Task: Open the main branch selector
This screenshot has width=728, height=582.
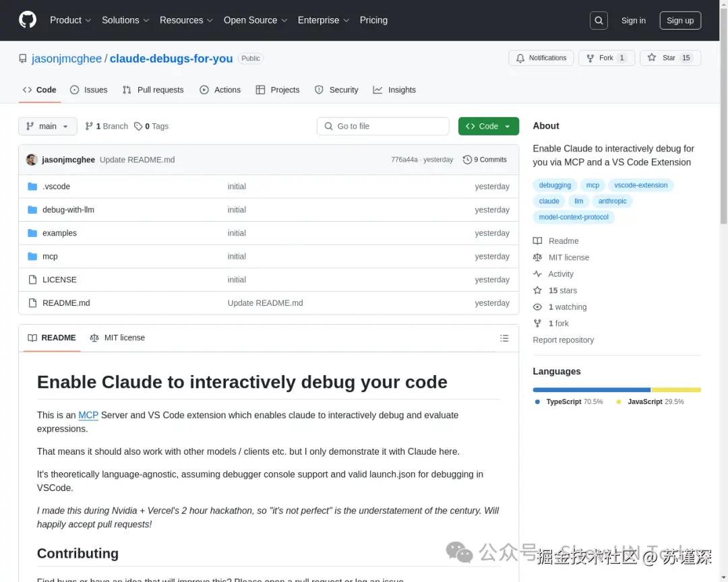Action: pos(47,126)
